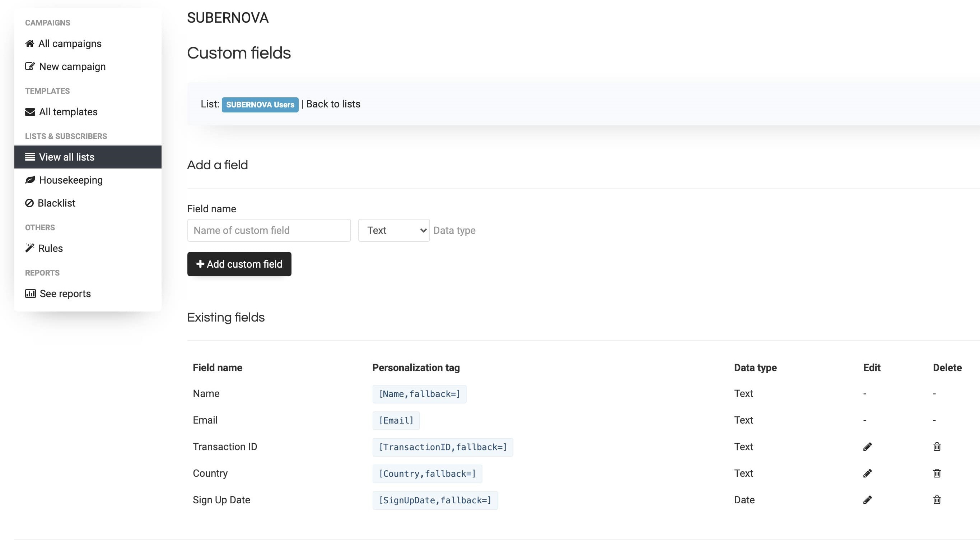The image size is (980, 554).
Task: Click the leaf icon beside Housekeeping
Action: (30, 180)
